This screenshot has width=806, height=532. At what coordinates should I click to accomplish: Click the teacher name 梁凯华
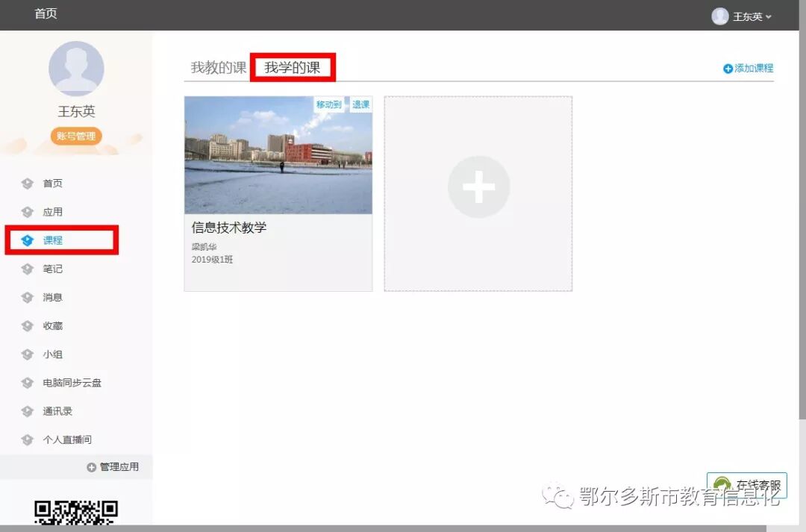tap(204, 247)
